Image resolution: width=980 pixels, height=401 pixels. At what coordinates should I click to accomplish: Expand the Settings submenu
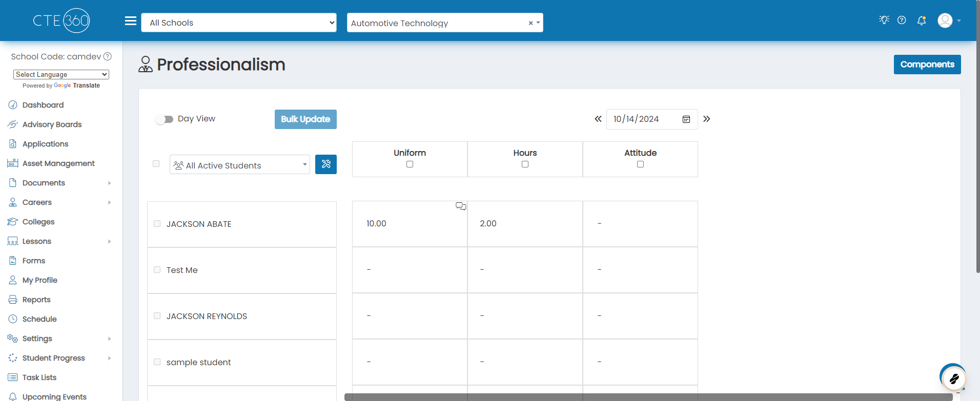[109, 339]
